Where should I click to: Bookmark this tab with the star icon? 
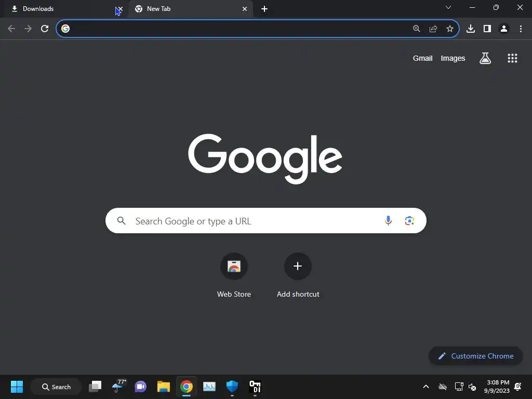[450, 29]
